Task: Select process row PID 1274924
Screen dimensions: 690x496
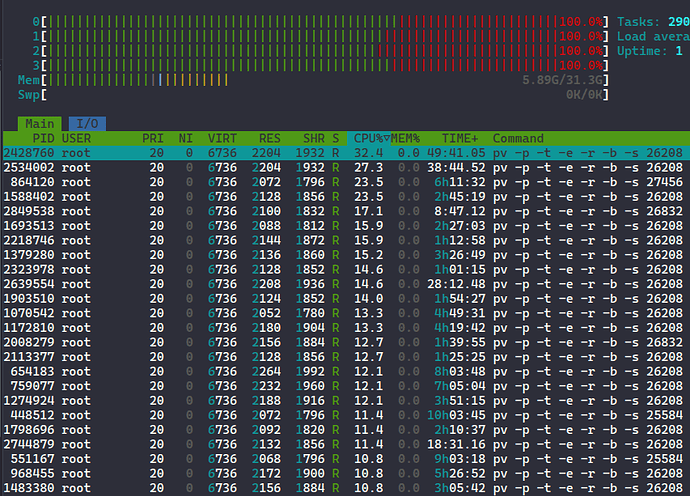Action: pyautogui.click(x=346, y=400)
